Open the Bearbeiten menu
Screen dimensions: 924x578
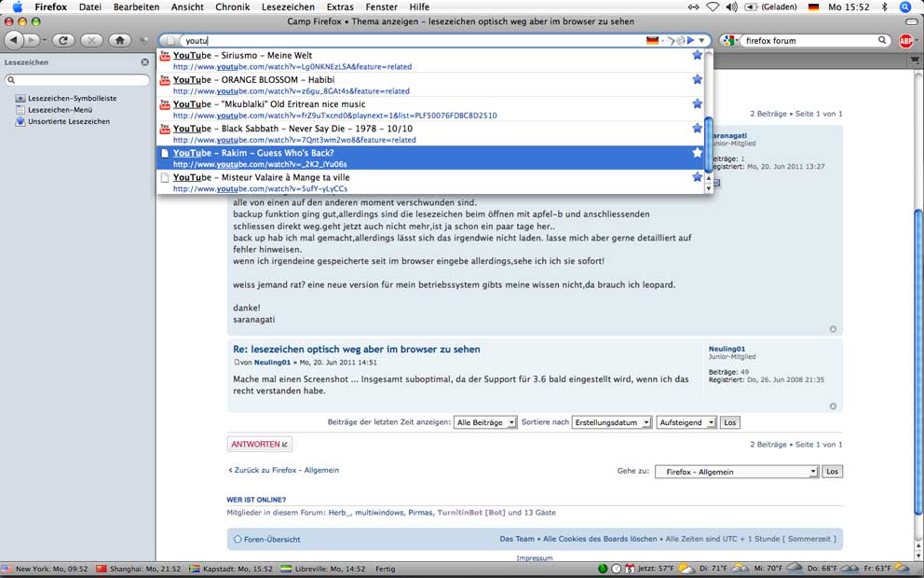tap(136, 7)
